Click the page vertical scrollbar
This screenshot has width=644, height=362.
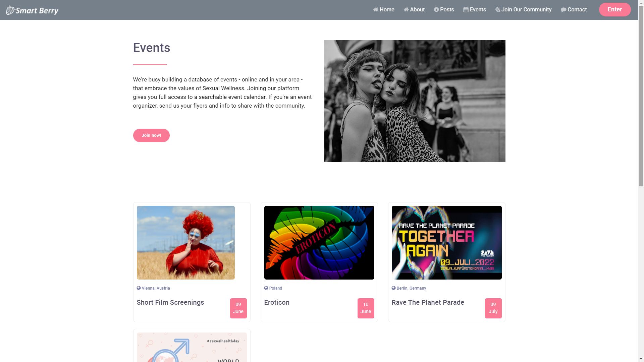[x=641, y=181]
